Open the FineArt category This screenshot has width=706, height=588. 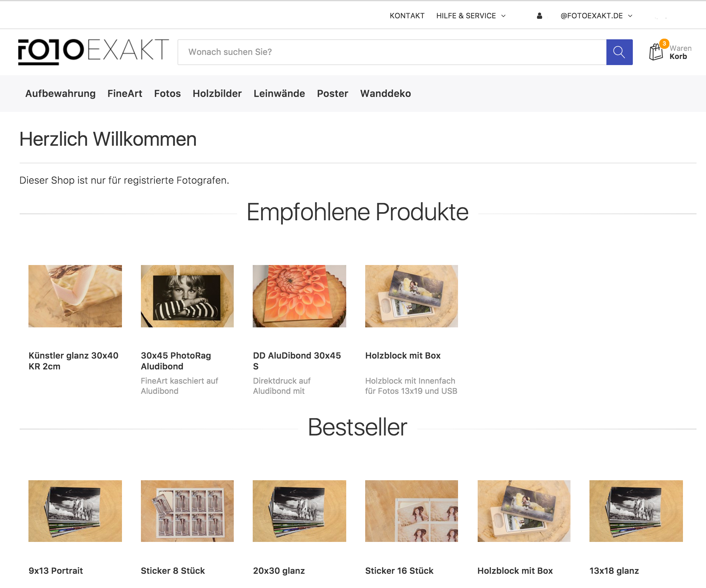[125, 94]
